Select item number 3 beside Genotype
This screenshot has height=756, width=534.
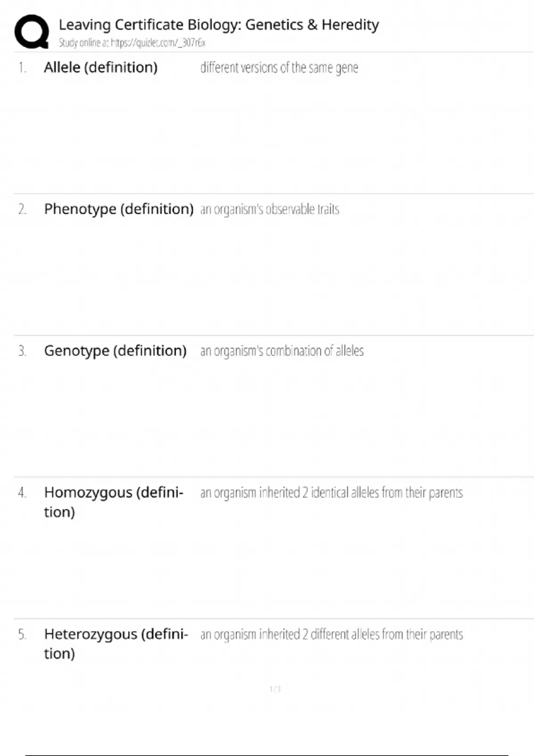click(x=22, y=351)
